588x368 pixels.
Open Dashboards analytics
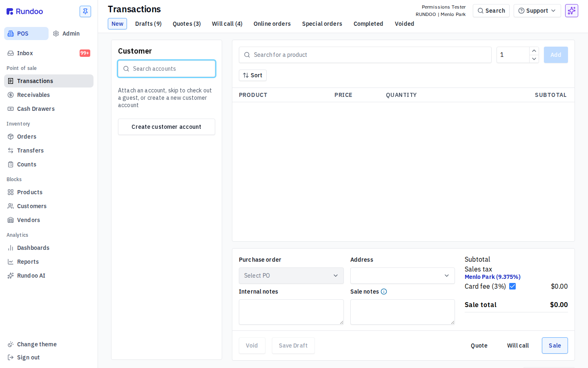coord(49,248)
